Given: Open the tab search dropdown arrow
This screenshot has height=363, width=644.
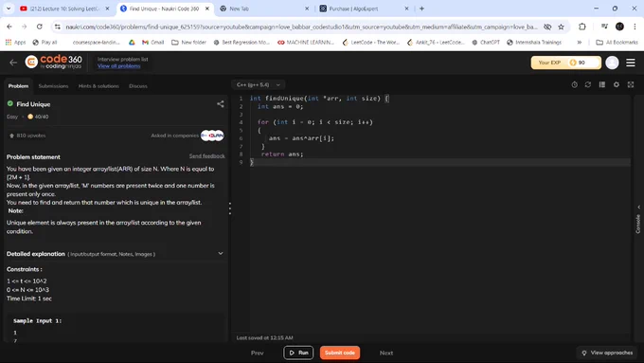Looking at the screenshot, I should point(9,9).
